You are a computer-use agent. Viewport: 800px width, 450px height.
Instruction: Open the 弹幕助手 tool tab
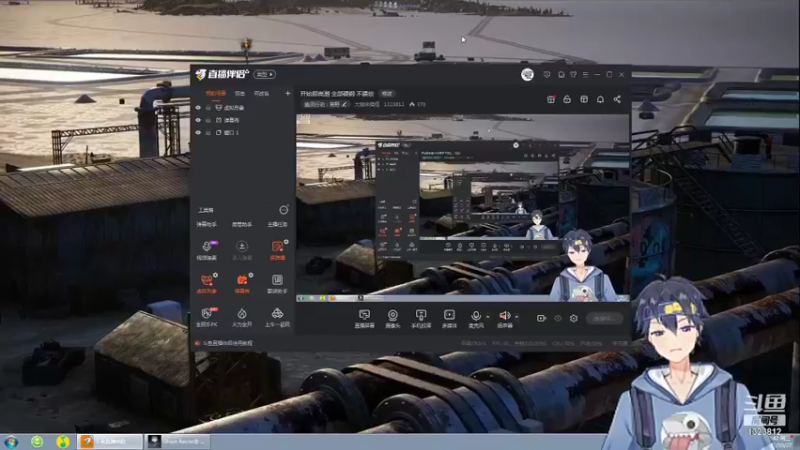click(x=207, y=224)
